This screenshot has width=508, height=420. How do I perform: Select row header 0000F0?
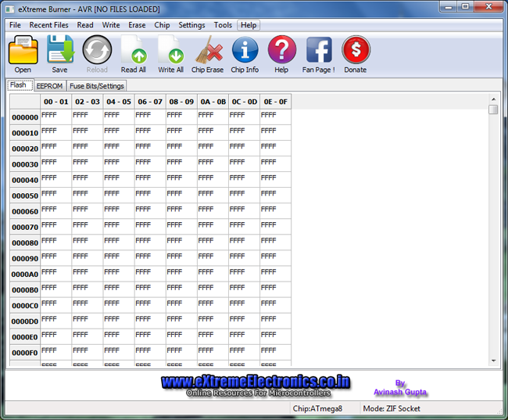[25, 353]
